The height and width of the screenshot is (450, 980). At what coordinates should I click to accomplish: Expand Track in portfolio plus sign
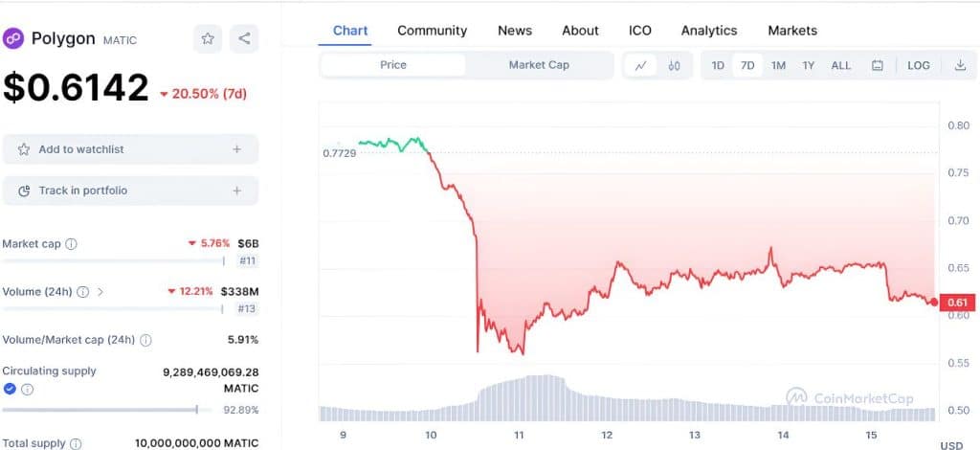tap(236, 191)
